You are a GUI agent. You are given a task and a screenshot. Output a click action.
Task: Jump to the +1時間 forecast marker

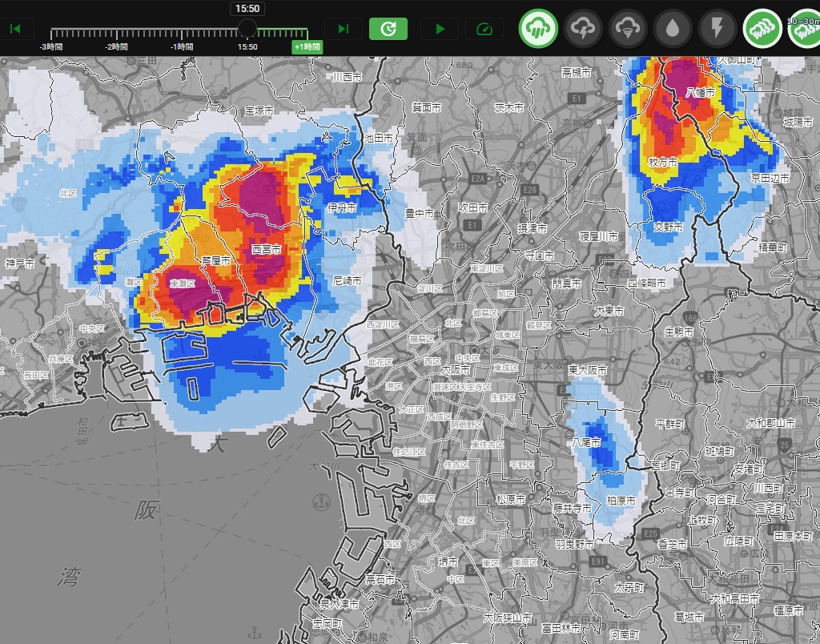click(307, 46)
